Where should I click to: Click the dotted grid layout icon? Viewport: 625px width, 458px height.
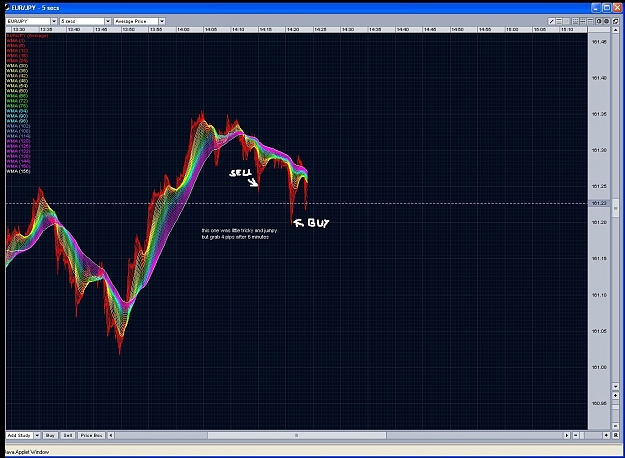coord(575,21)
